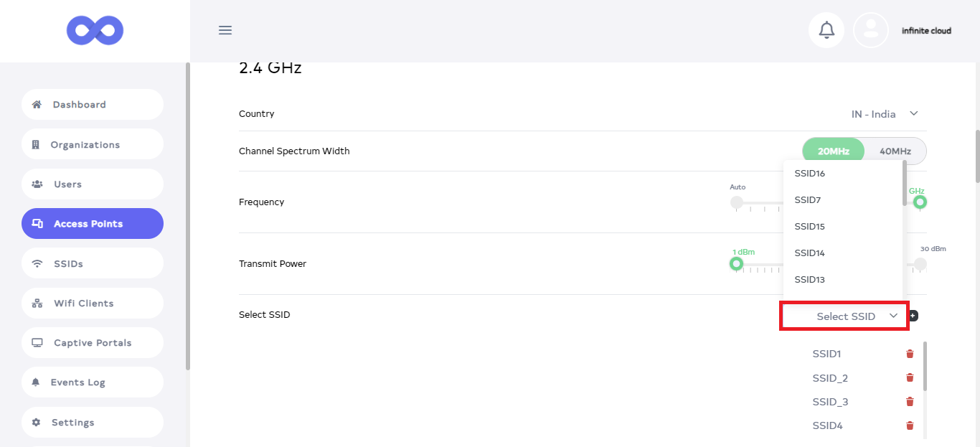Open the Captive Portals section
The height and width of the screenshot is (447, 980).
pos(93,343)
